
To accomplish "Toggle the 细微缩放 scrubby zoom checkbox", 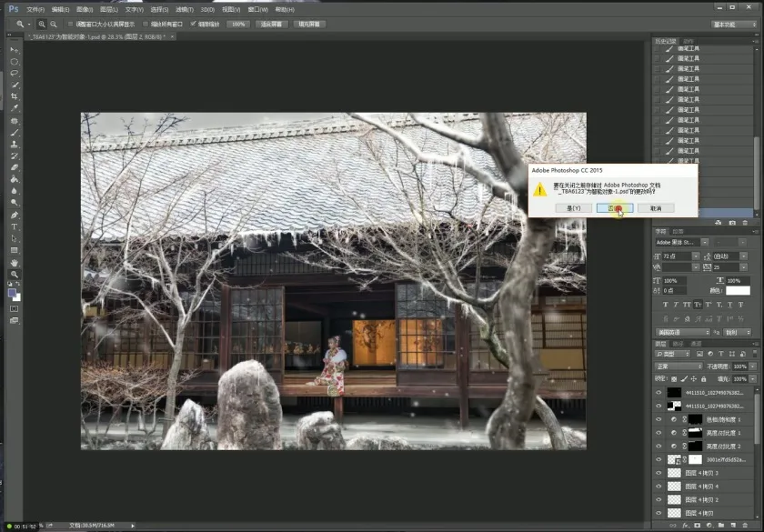I will click(193, 25).
